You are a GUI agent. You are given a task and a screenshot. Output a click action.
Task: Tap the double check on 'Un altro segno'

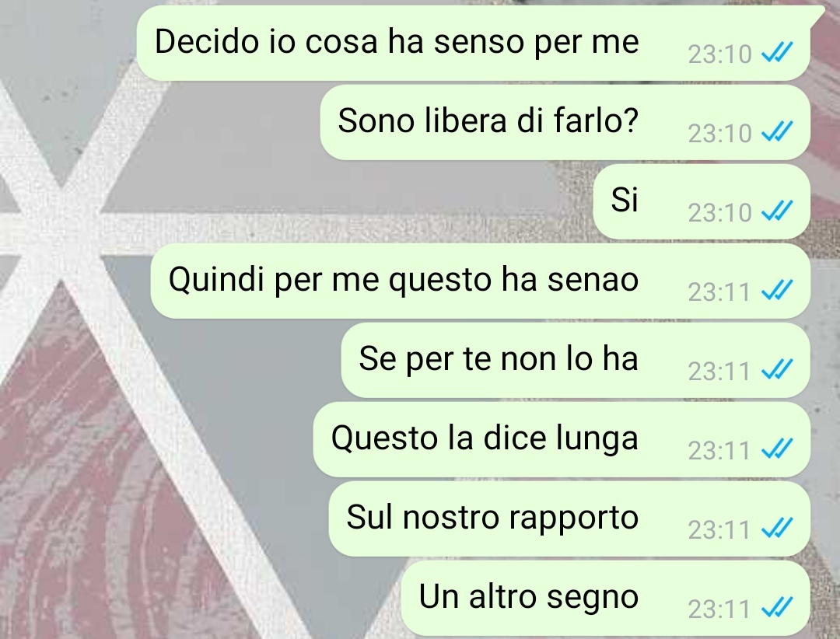pyautogui.click(x=777, y=607)
